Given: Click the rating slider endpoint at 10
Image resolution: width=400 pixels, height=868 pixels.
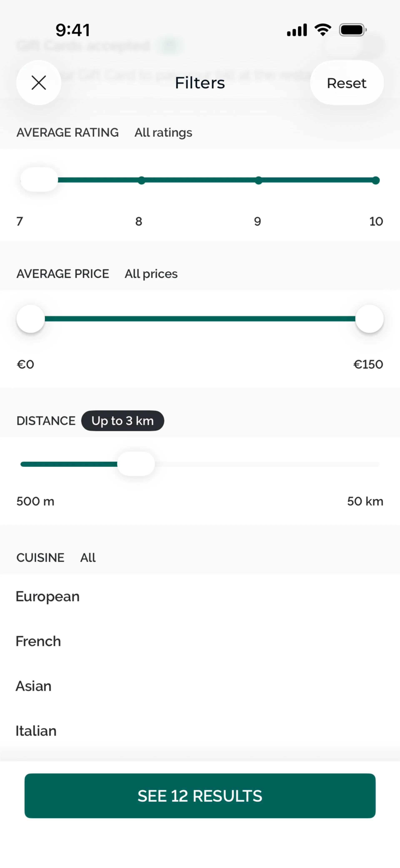Looking at the screenshot, I should 376,180.
